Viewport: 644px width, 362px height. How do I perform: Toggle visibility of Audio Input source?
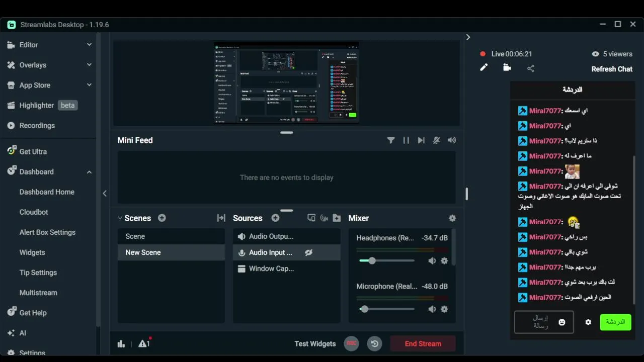pos(308,252)
